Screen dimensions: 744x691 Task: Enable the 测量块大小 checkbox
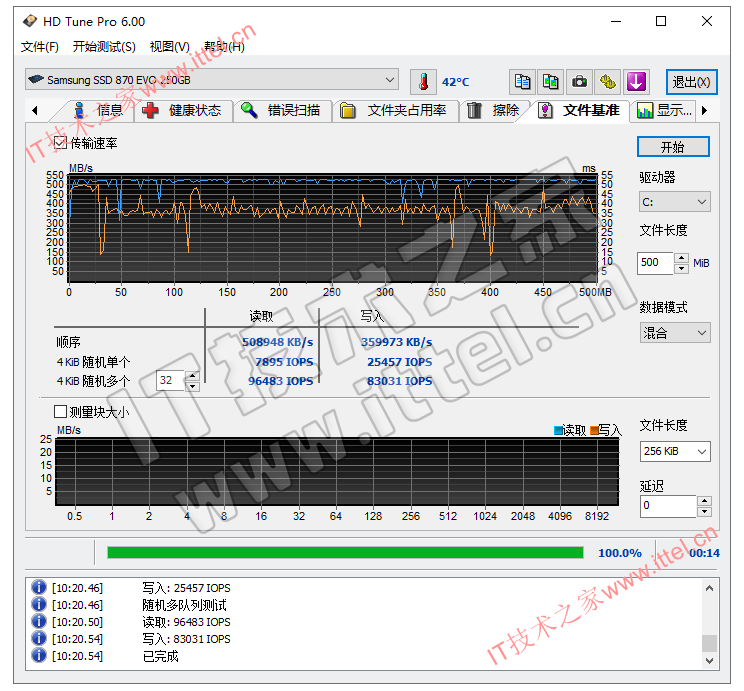click(x=61, y=411)
